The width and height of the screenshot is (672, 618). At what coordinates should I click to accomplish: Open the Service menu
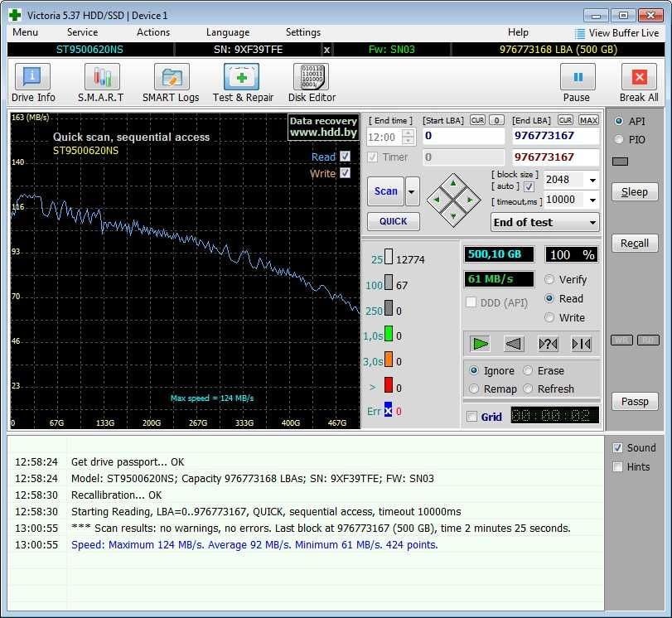coord(82,32)
